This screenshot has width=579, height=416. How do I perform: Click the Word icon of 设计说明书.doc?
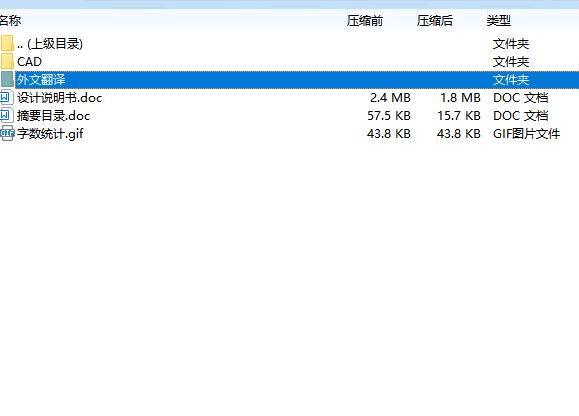tap(7, 97)
